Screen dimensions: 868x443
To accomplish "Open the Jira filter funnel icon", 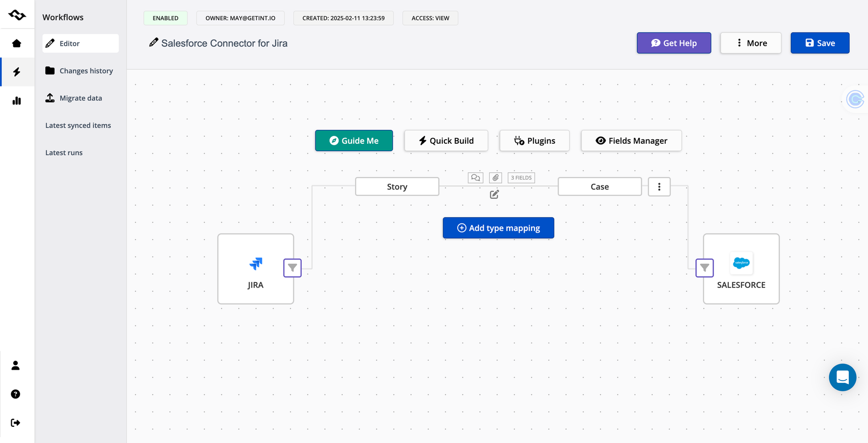I will pyautogui.click(x=292, y=268).
